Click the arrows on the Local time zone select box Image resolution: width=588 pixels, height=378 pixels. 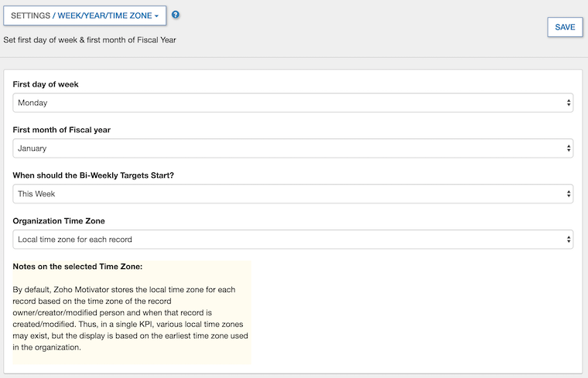tap(569, 240)
